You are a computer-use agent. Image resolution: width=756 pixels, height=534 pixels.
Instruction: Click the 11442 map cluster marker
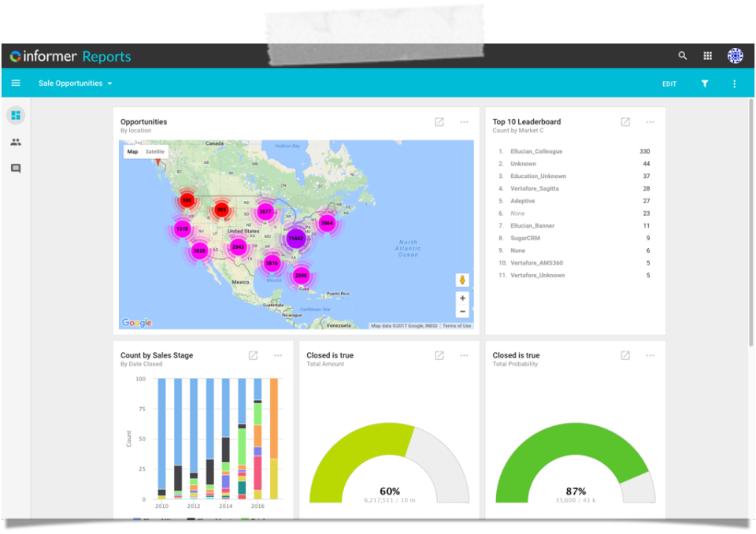click(x=295, y=239)
